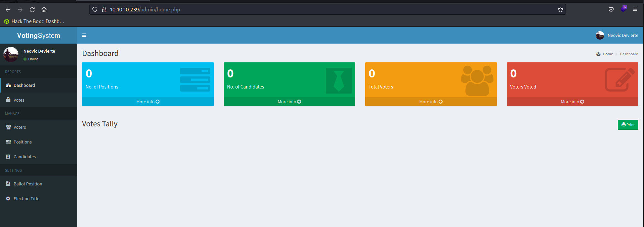The image size is (644, 227).
Task: Click the list icon beside Positions
Action: point(8,142)
